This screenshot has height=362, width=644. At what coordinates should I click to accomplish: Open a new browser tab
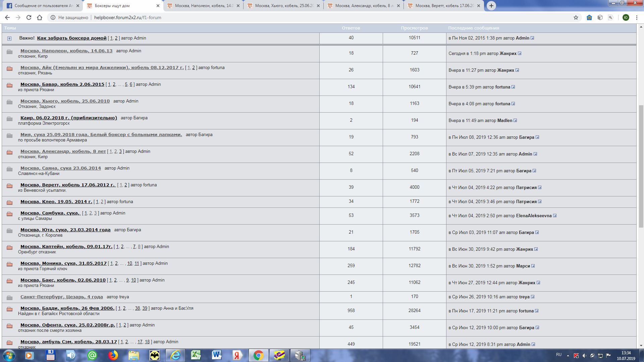pyautogui.click(x=491, y=6)
